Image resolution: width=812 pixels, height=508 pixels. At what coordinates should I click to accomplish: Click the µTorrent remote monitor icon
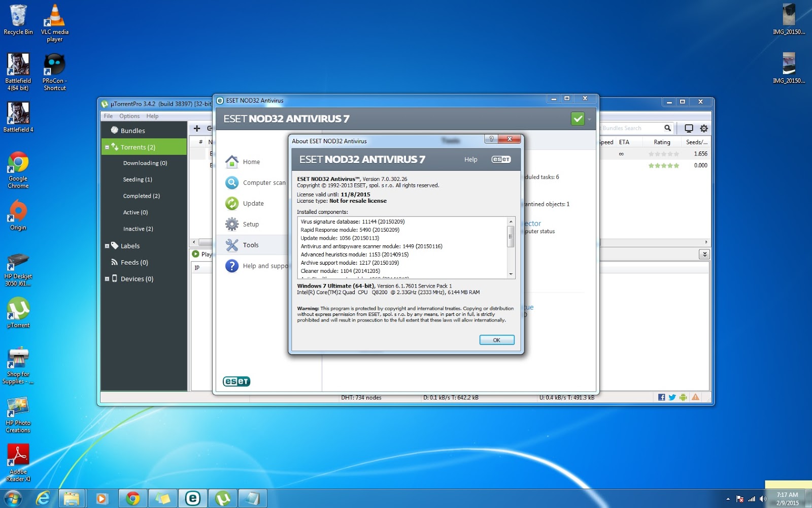point(689,129)
